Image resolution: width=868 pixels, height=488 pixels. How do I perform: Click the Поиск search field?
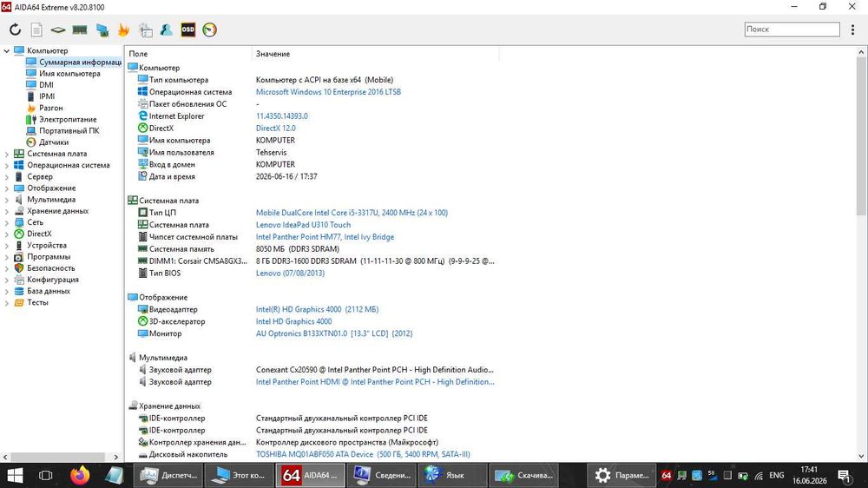(792, 30)
